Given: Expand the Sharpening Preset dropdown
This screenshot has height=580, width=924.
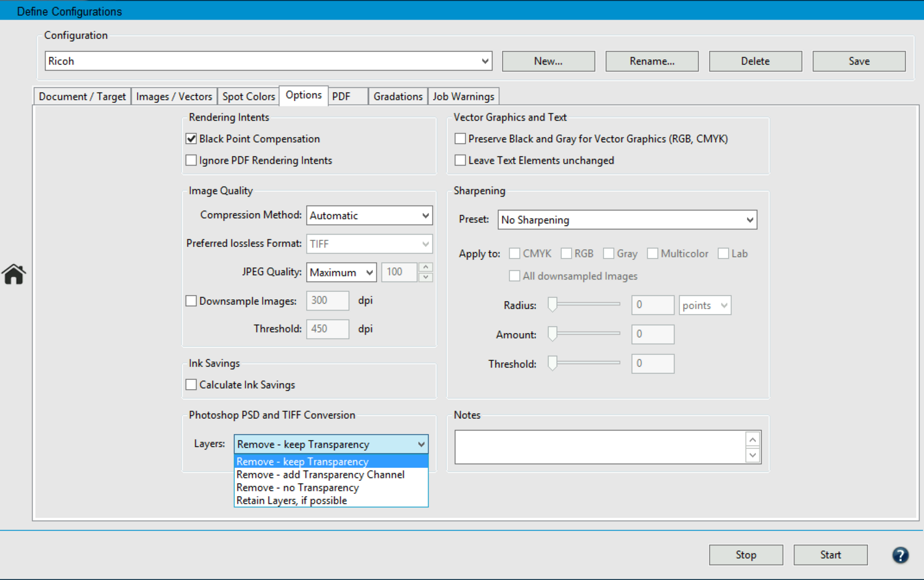Looking at the screenshot, I should coord(626,220).
